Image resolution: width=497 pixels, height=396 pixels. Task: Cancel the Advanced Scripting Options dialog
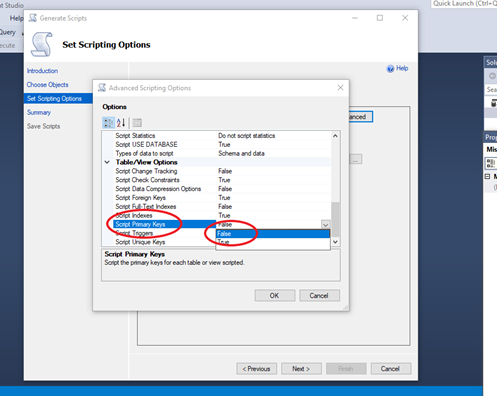coord(319,296)
